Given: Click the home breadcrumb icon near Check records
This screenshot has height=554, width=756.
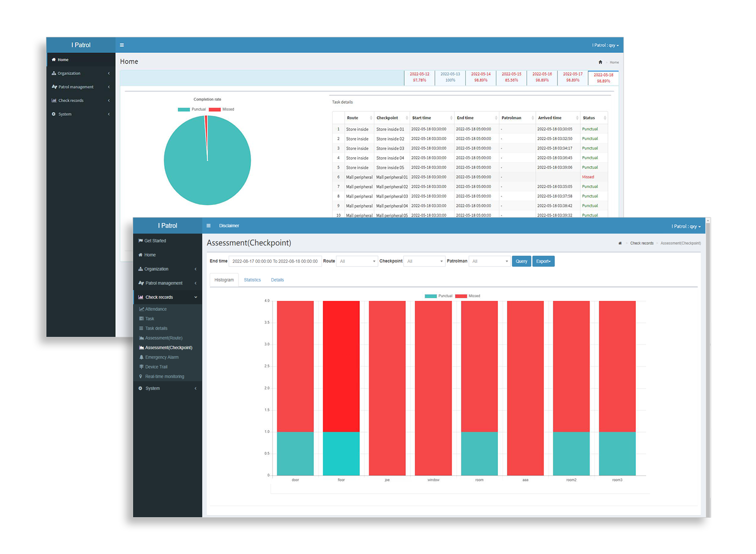Looking at the screenshot, I should coord(620,243).
